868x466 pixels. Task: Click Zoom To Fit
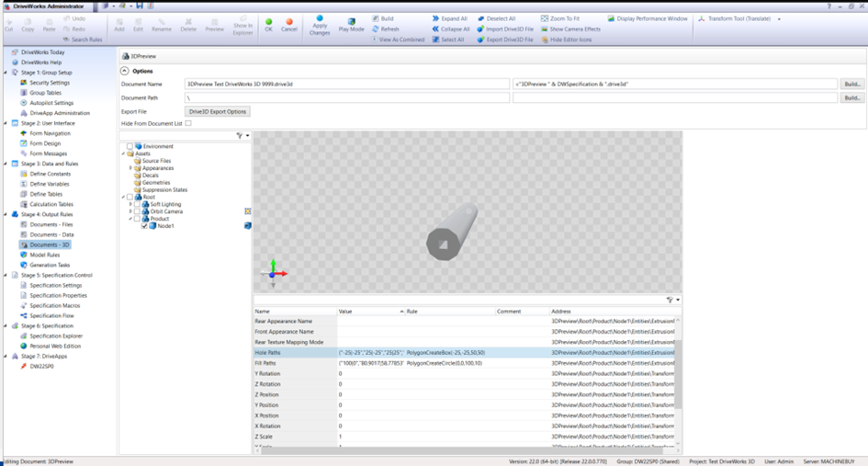click(559, 18)
